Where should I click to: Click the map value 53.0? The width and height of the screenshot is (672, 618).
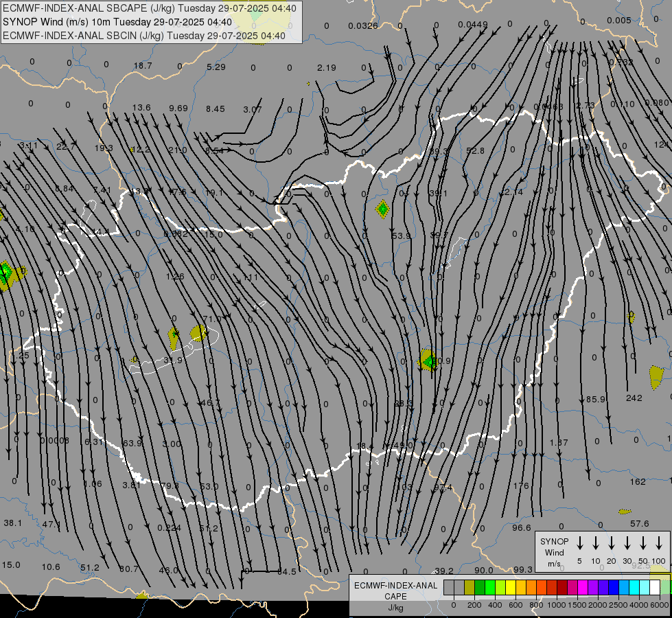pyautogui.click(x=209, y=486)
